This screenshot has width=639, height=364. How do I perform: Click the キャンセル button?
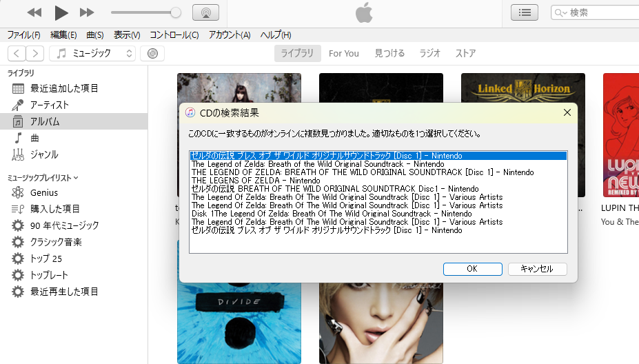point(537,269)
